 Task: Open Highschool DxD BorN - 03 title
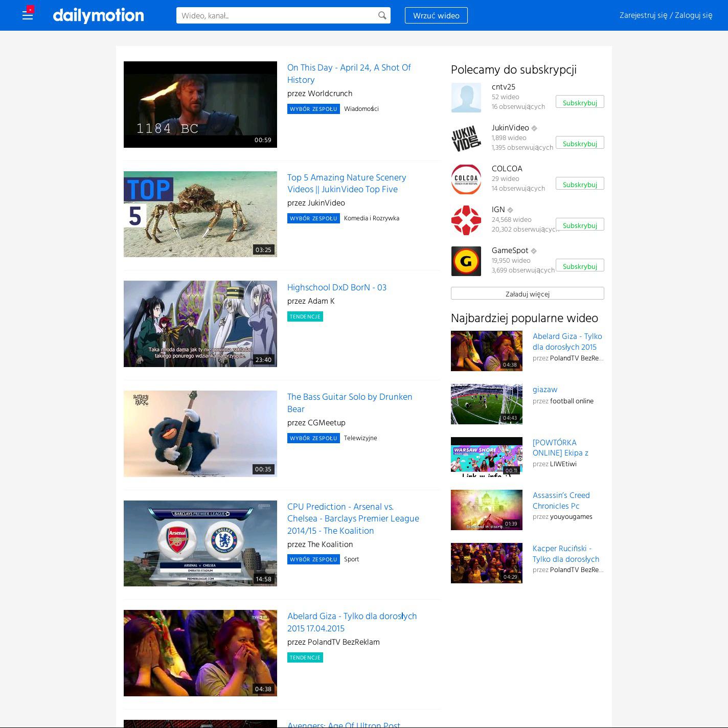click(x=336, y=287)
